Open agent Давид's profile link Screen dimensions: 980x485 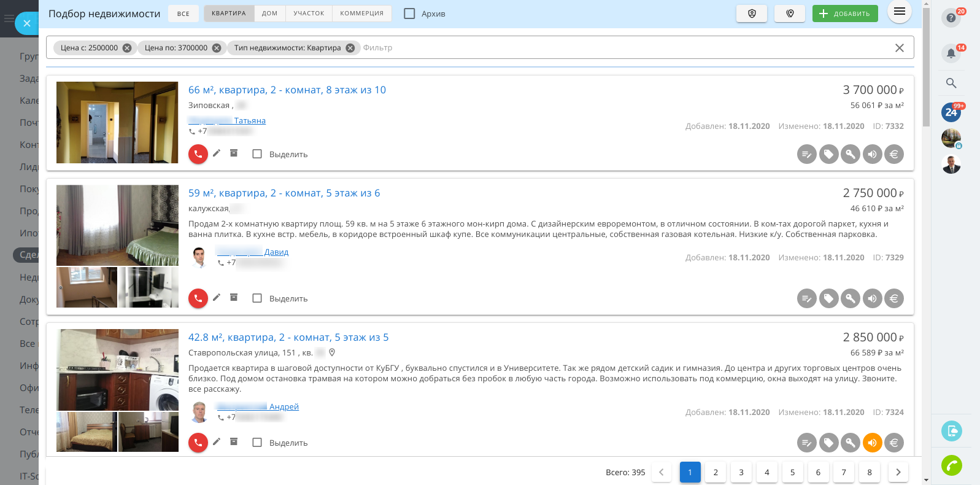252,252
